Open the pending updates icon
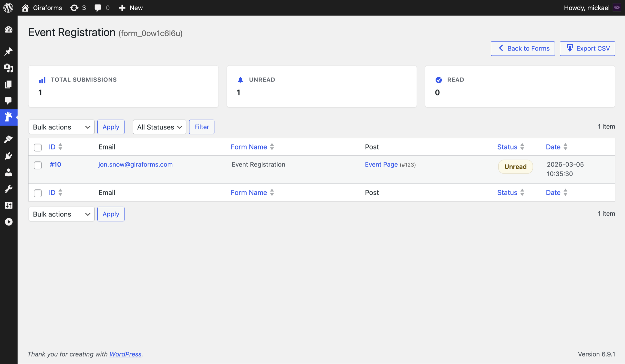625x364 pixels. tap(74, 8)
